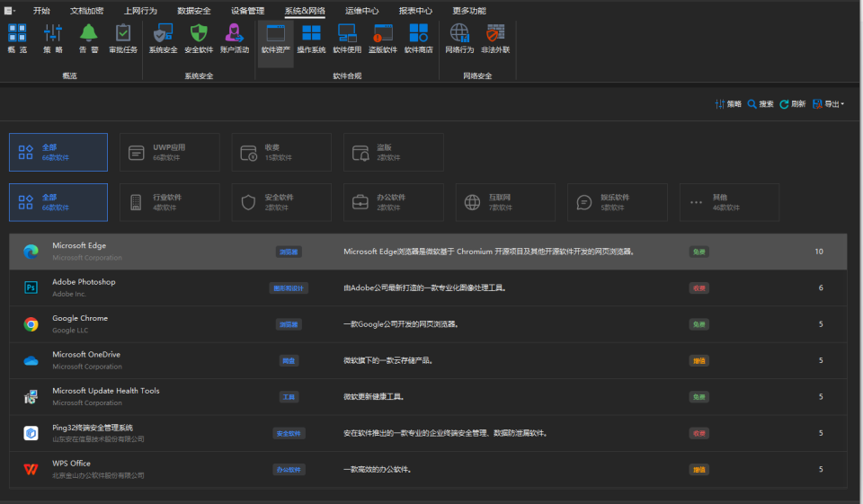Filter by 其他 46款软件 category card
This screenshot has height=504, width=863.
(729, 202)
